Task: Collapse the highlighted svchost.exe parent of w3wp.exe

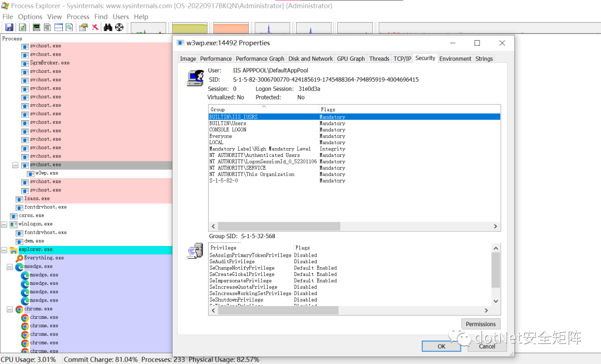Action: coord(16,165)
